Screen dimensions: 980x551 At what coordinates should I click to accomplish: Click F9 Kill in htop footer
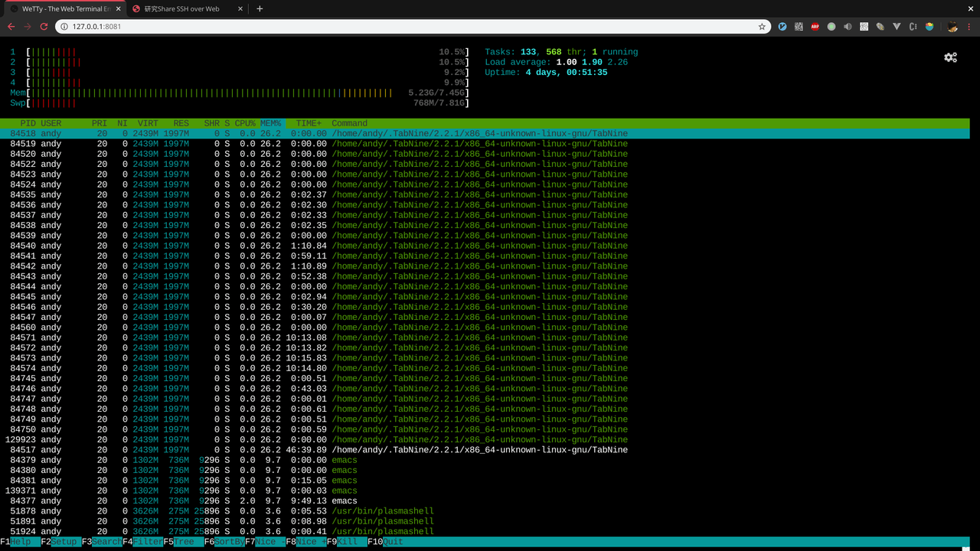click(x=348, y=542)
